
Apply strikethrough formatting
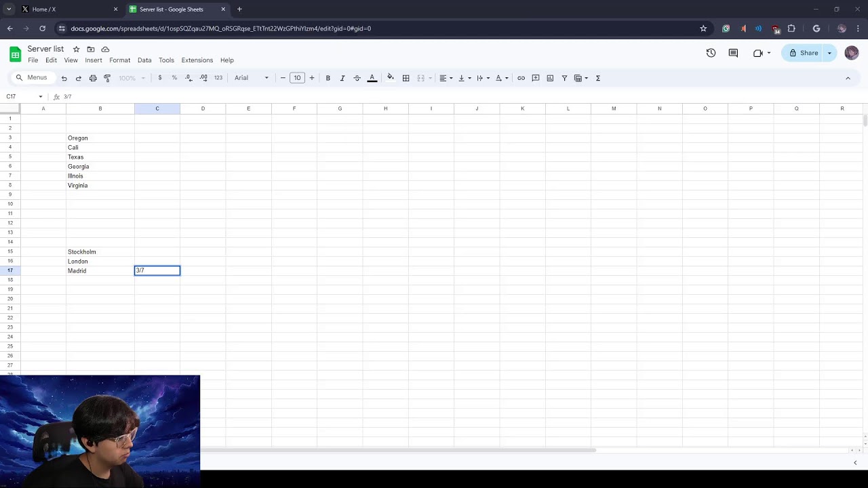[x=357, y=78]
